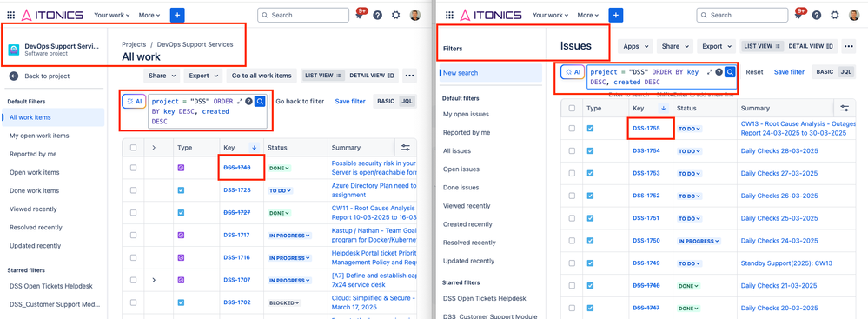Open Your work dropdown in left window
This screenshot has height=319, width=868.
coord(112,15)
